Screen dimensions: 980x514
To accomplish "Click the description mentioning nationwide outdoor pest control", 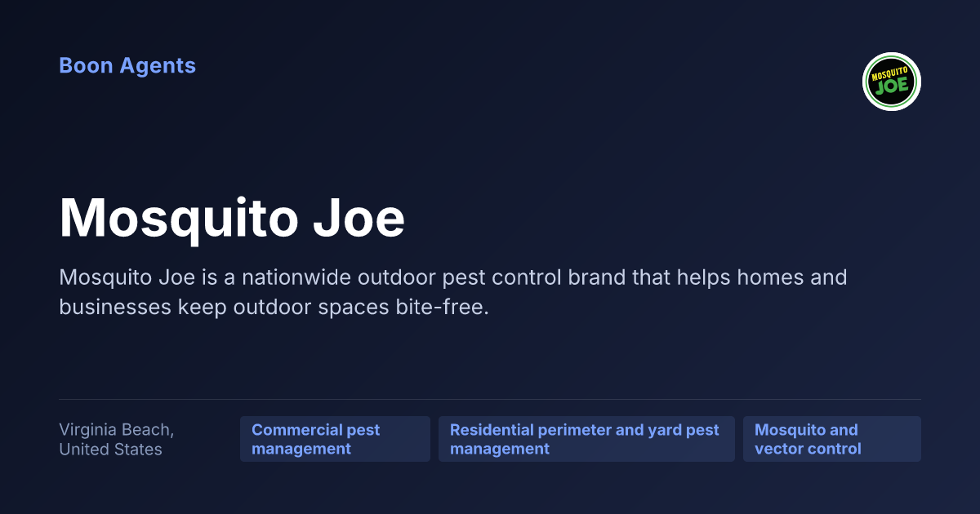I will [x=453, y=293].
